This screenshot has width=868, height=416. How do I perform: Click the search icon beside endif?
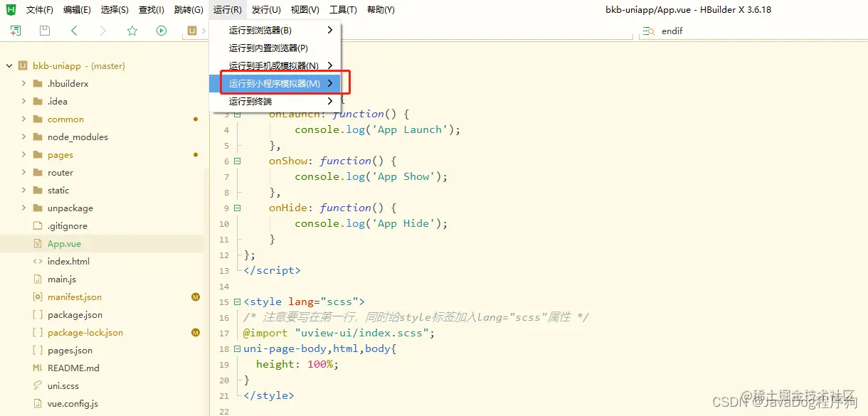(648, 31)
